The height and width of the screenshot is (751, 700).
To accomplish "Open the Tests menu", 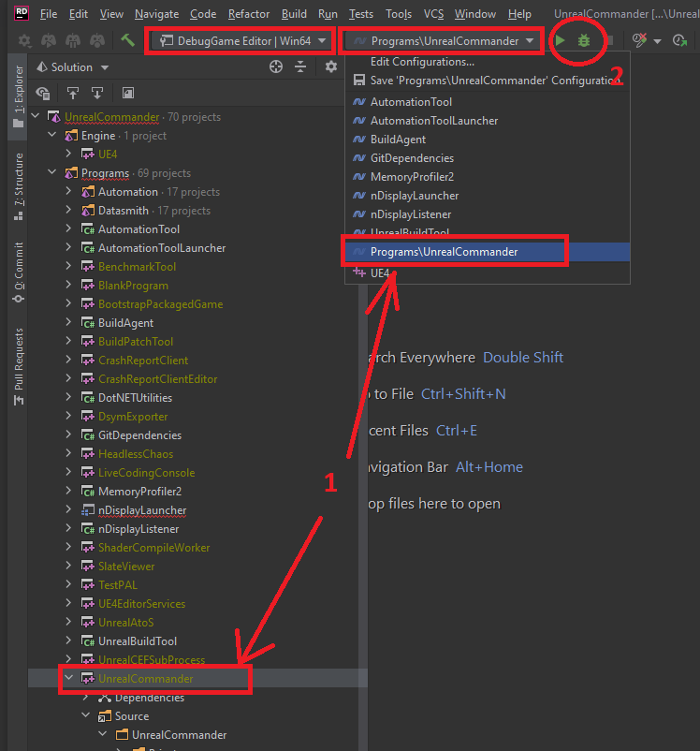I will tap(360, 14).
